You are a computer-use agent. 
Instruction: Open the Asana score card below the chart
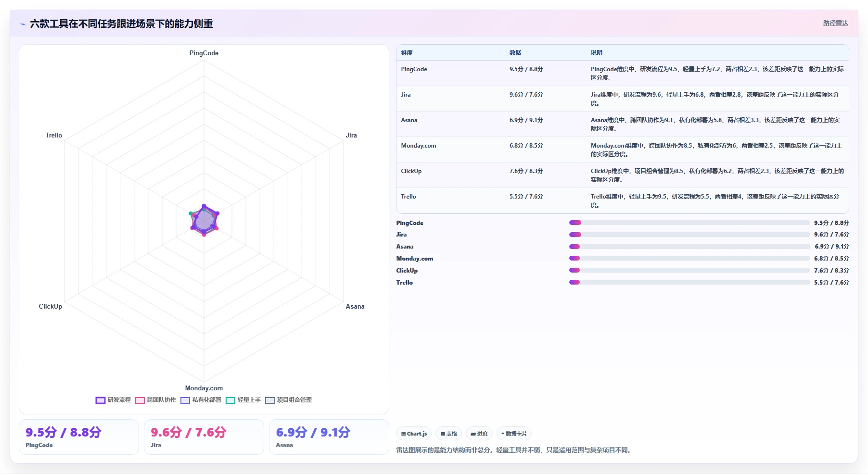tap(329, 437)
